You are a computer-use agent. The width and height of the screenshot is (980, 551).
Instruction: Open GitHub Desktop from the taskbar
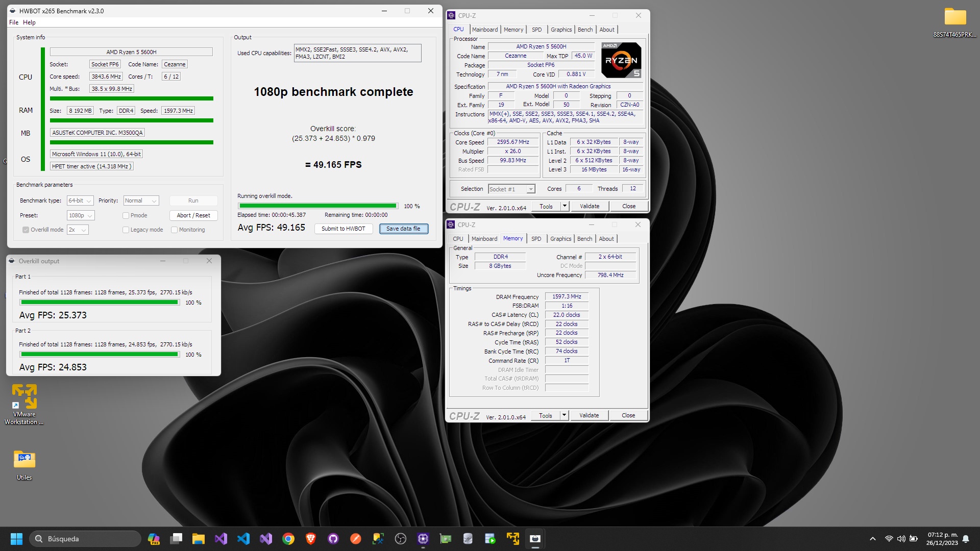333,539
